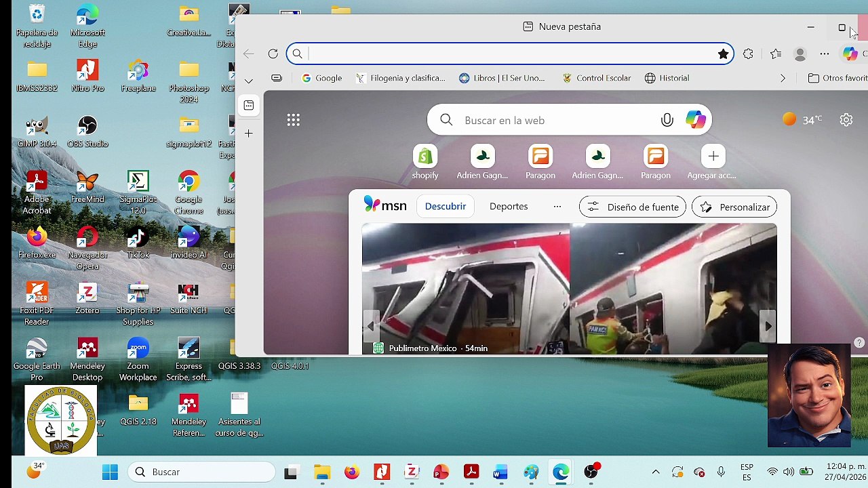Open the shopify quick link
868x488 pixels.
point(425,163)
